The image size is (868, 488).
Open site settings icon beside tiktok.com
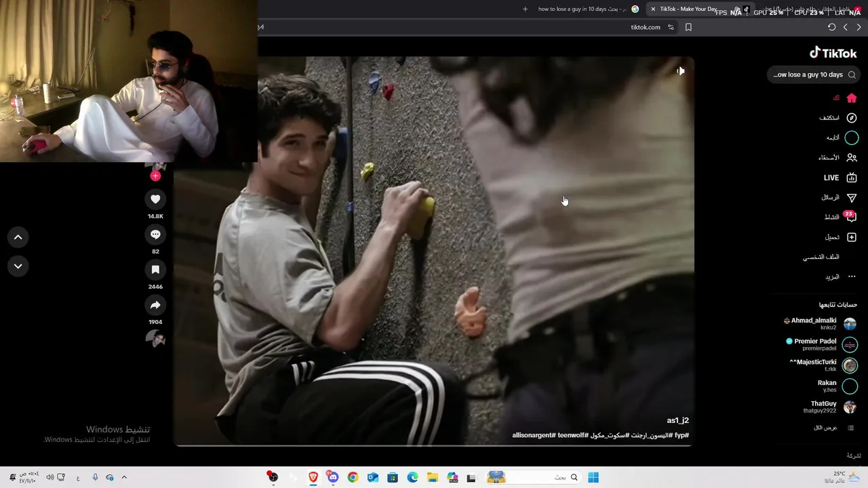pyautogui.click(x=671, y=27)
